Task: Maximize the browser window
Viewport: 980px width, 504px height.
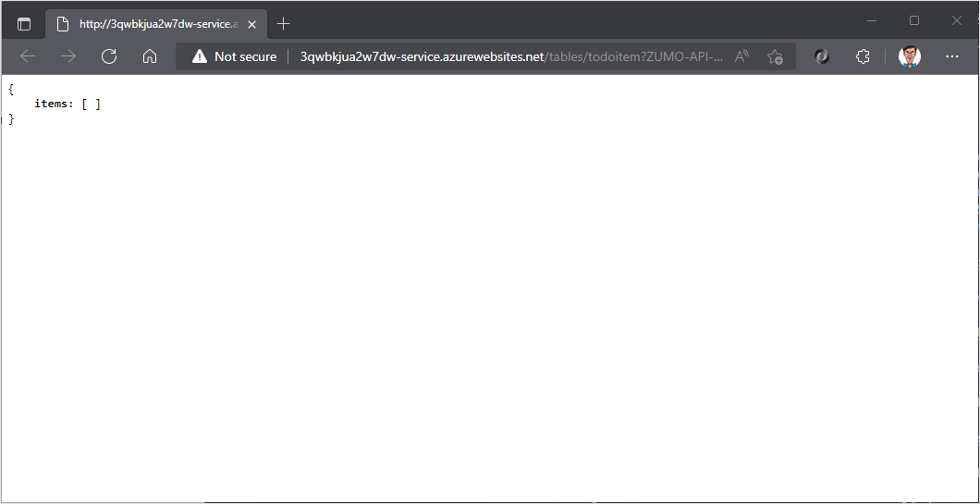Action: coord(914,20)
